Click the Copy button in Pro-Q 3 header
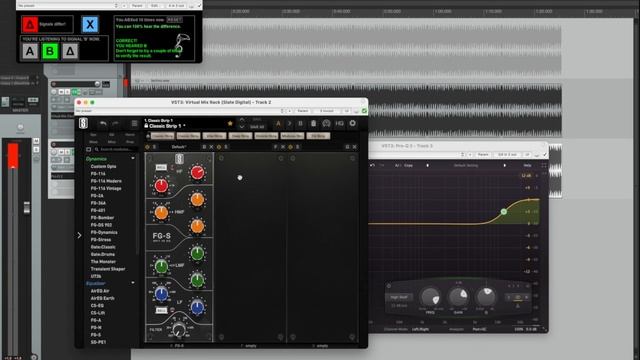Image resolution: width=640 pixels, height=360 pixels. 408,166
